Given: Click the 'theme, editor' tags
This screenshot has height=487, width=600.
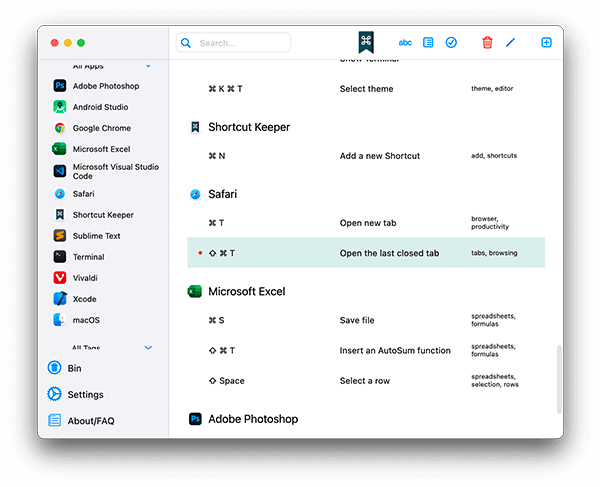Looking at the screenshot, I should (x=492, y=88).
